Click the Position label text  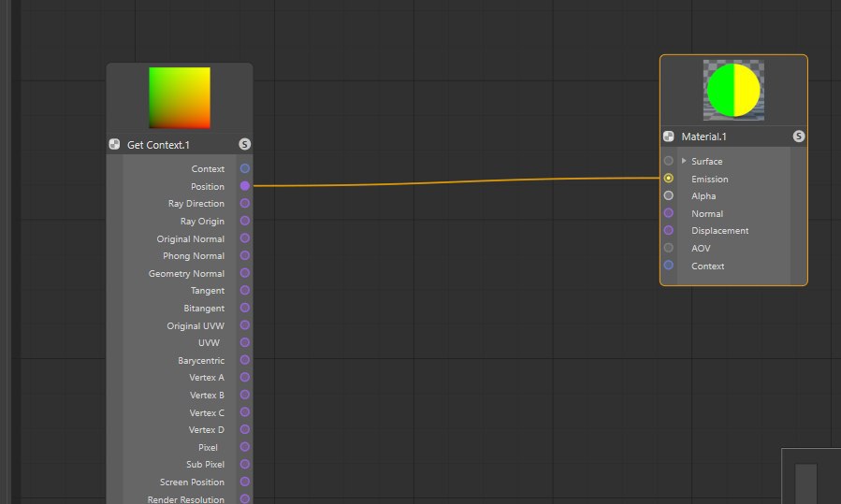[208, 187]
